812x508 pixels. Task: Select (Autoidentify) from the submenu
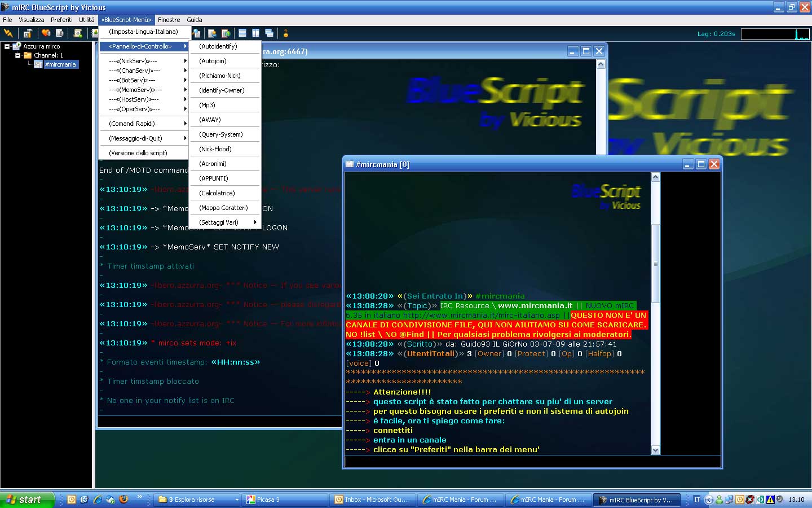(x=218, y=46)
